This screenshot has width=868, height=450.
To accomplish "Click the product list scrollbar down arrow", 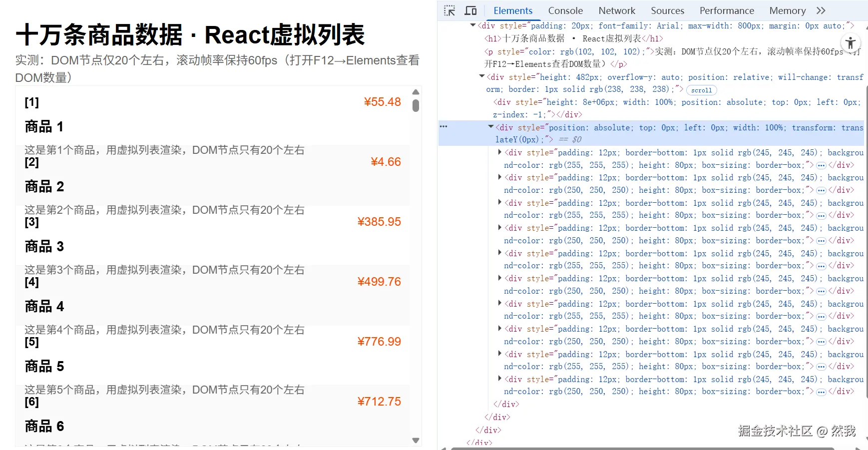I will tap(416, 440).
